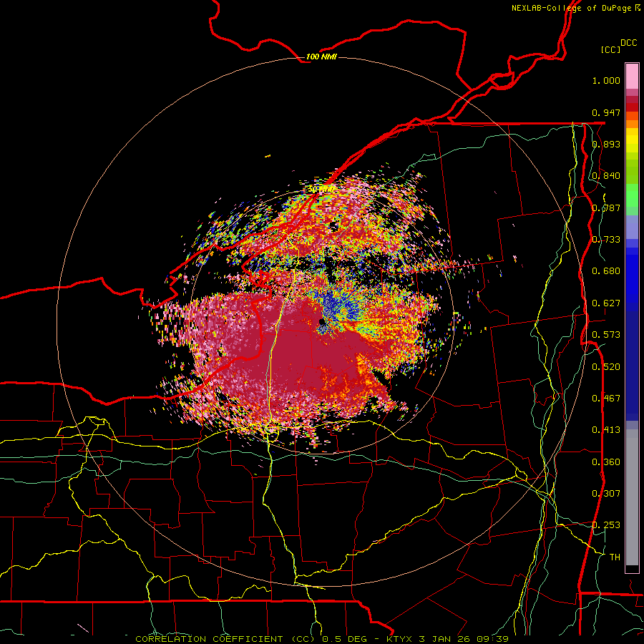Click the 0.893 scale value
Image resolution: width=644 pixels, height=644 pixels.
(606, 144)
